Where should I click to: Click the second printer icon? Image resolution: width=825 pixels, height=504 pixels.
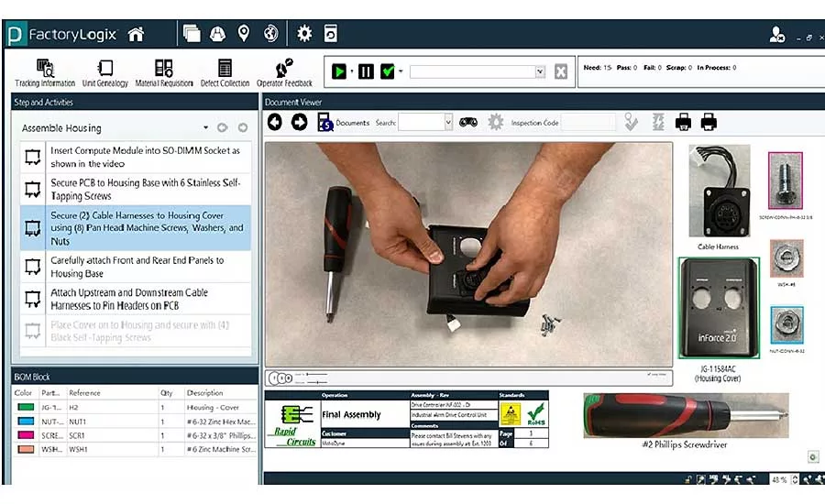[709, 123]
